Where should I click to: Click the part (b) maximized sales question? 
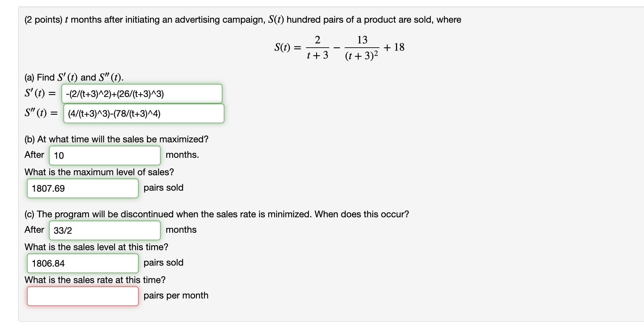pos(116,139)
